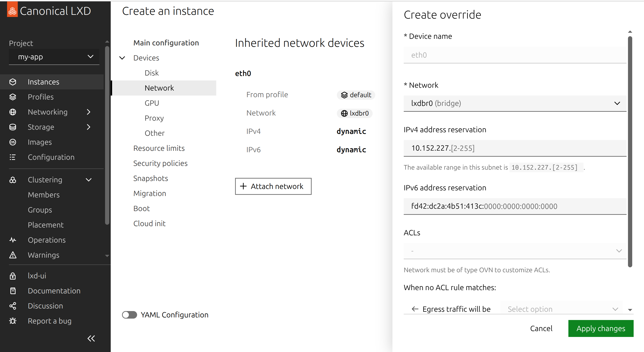This screenshot has width=644, height=352.
Task: Select the Disk devices menu item
Action: [151, 73]
